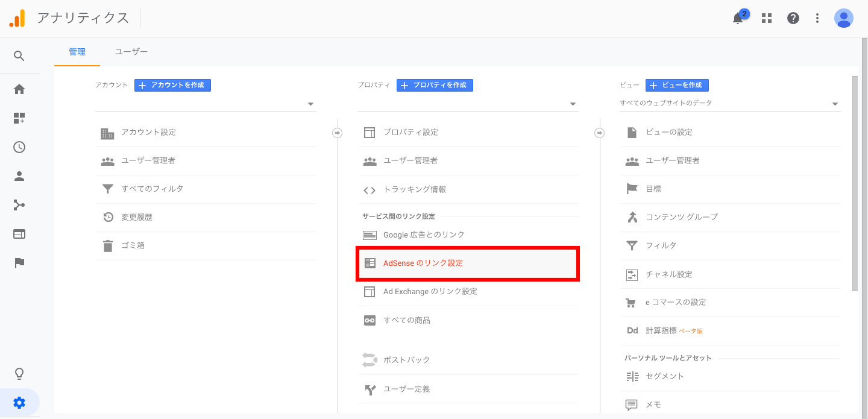Switch to the 管理 tab
868x419 pixels.
point(77,52)
